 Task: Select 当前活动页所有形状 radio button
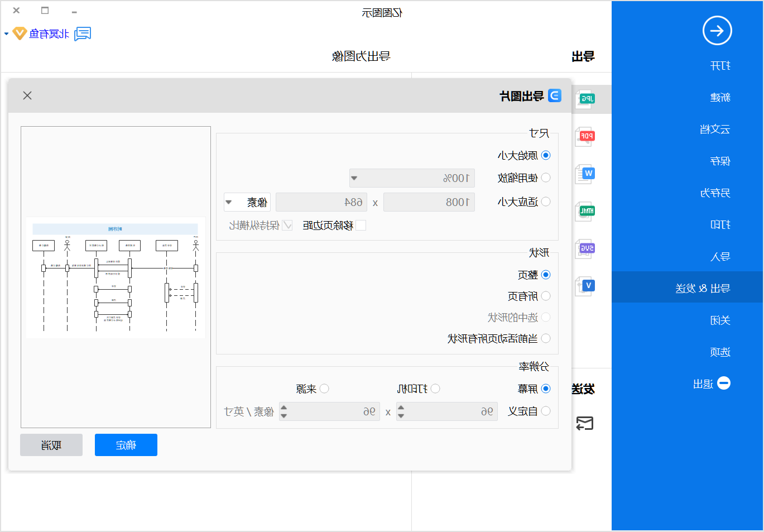pyautogui.click(x=546, y=338)
